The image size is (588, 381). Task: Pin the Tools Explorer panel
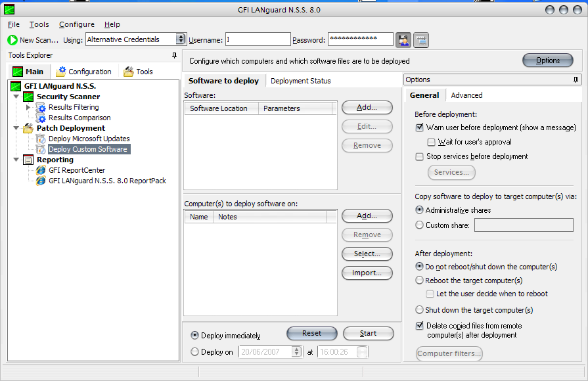click(174, 55)
